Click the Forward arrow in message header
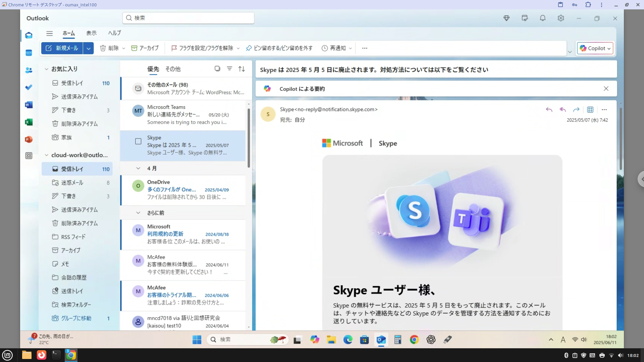 point(576,110)
